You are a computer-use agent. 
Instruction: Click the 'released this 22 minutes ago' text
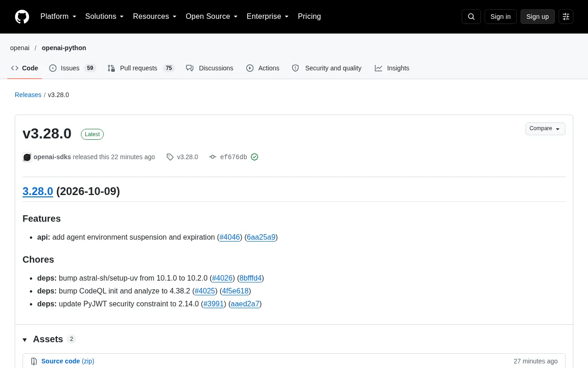(x=114, y=157)
